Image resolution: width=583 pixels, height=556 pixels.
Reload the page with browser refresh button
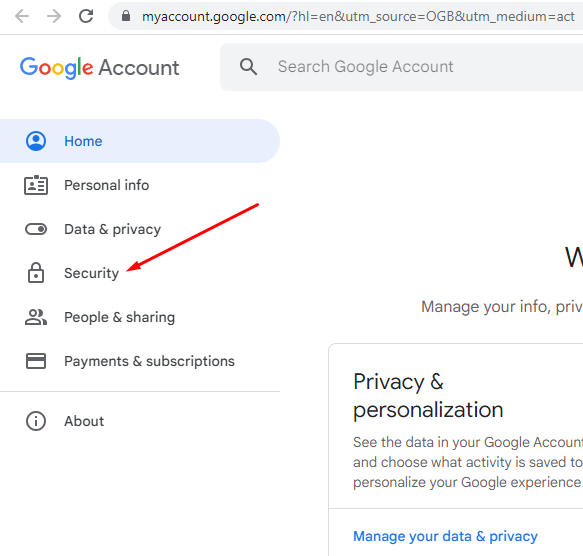click(x=86, y=16)
